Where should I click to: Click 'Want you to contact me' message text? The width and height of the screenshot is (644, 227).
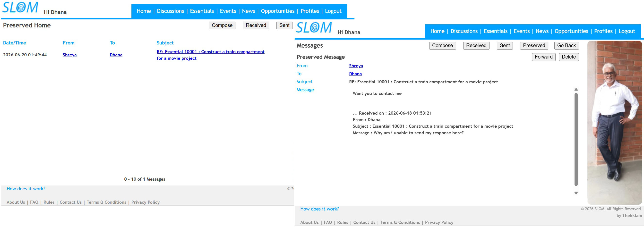pyautogui.click(x=377, y=94)
